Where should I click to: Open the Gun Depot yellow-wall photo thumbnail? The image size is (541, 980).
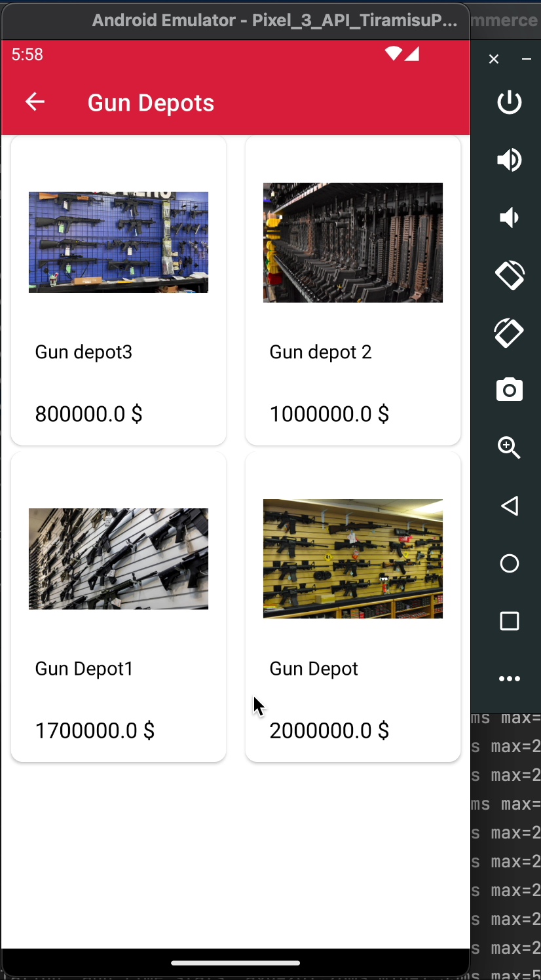click(353, 559)
